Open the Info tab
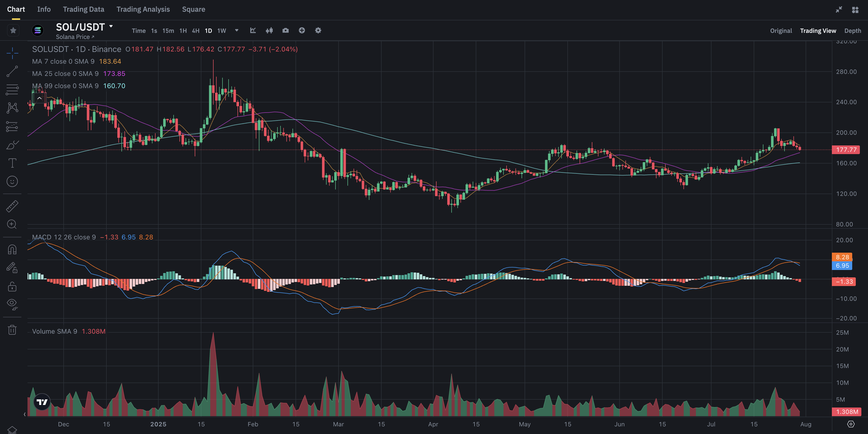Image resolution: width=868 pixels, height=434 pixels. (x=44, y=9)
